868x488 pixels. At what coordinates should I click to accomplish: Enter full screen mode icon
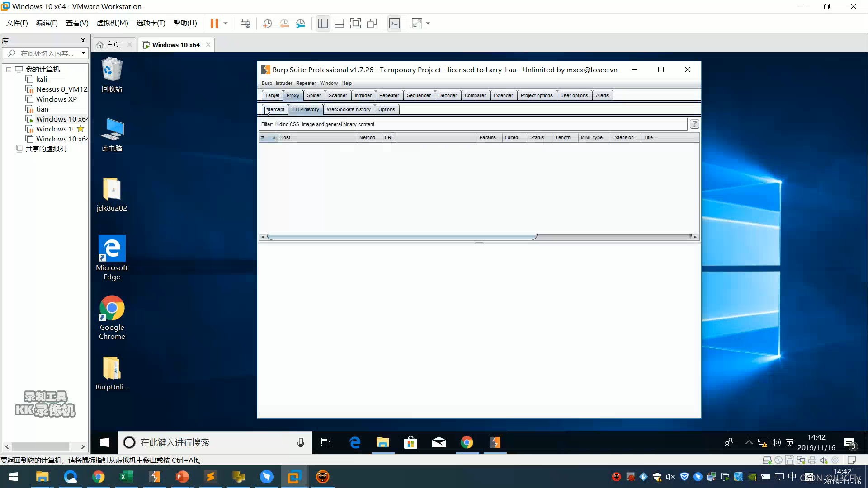pos(355,23)
